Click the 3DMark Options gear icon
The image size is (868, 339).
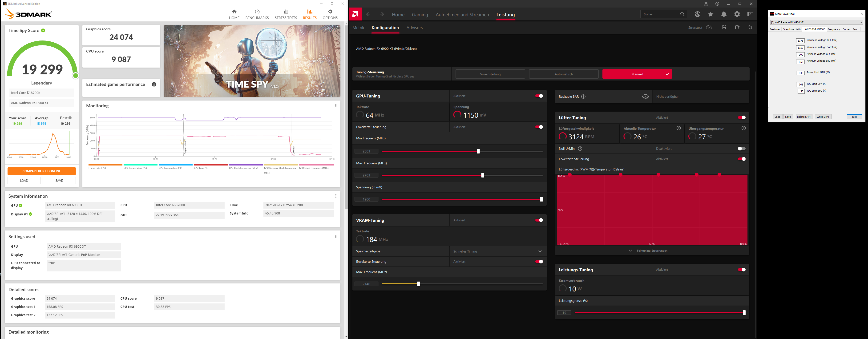coord(330,12)
